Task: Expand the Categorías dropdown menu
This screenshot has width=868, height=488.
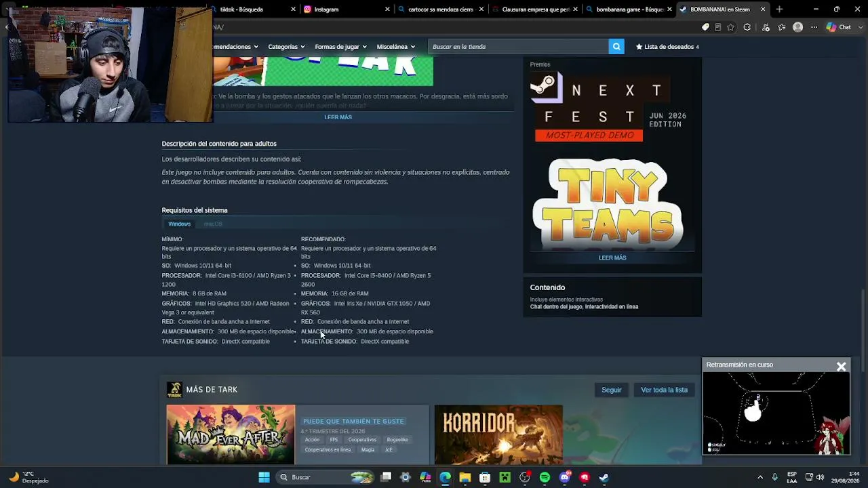Action: [286, 47]
